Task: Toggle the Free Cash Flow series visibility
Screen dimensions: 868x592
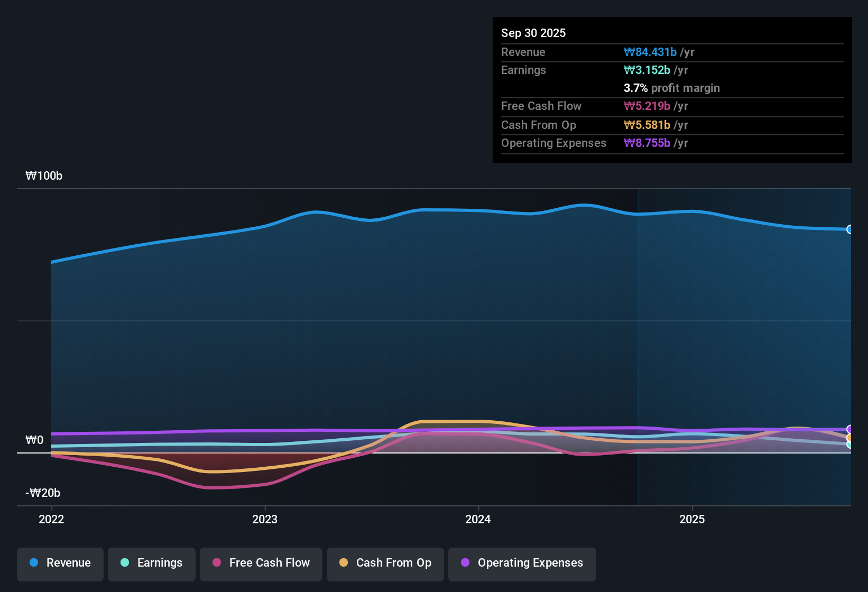Action: pyautogui.click(x=261, y=562)
